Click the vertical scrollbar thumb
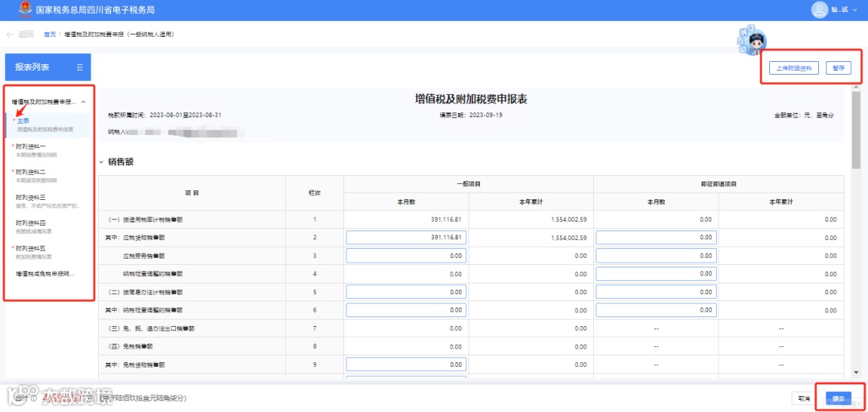 tap(856, 130)
